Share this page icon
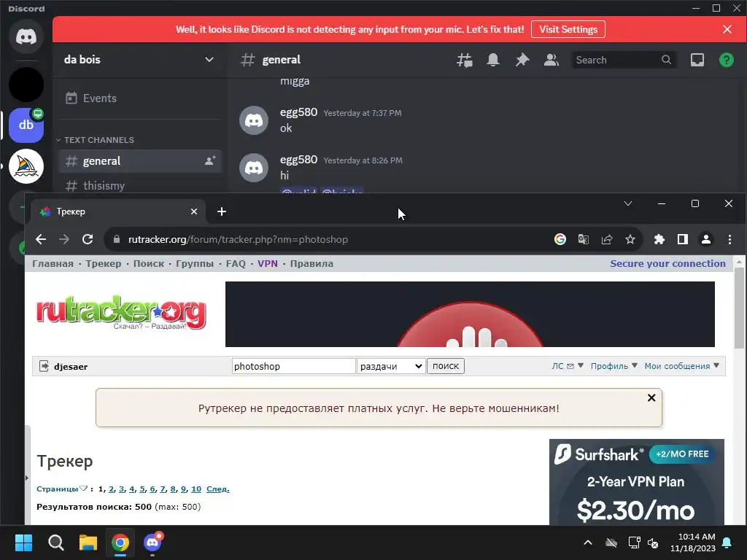The width and height of the screenshot is (747, 560). [606, 239]
